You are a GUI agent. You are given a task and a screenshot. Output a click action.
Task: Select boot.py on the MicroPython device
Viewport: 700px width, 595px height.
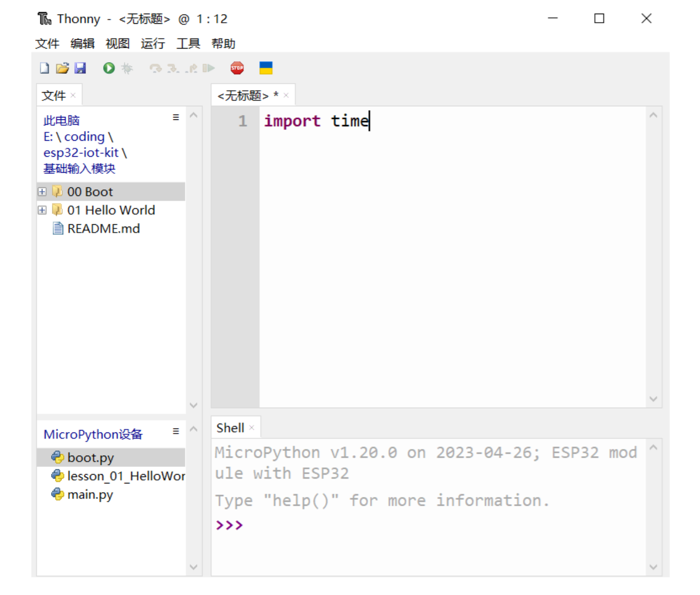90,457
